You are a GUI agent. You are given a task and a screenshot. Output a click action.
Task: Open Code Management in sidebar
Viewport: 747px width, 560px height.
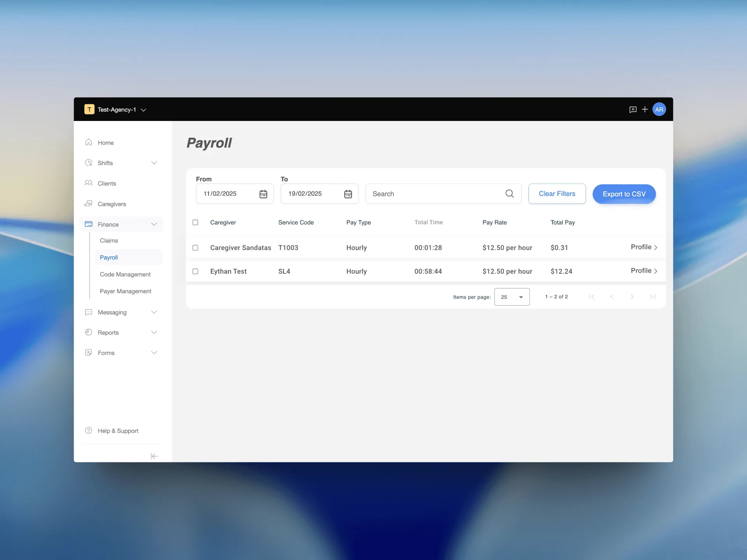tap(125, 275)
